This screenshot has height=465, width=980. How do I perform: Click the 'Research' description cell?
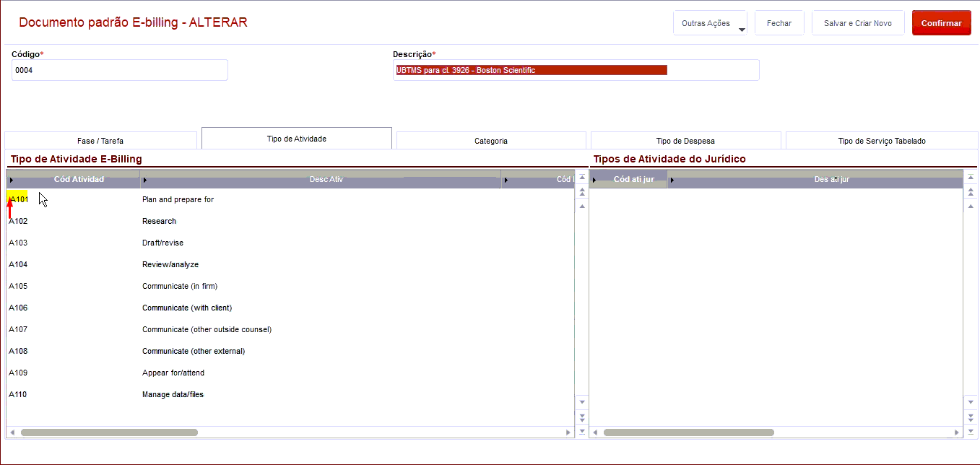(x=159, y=221)
